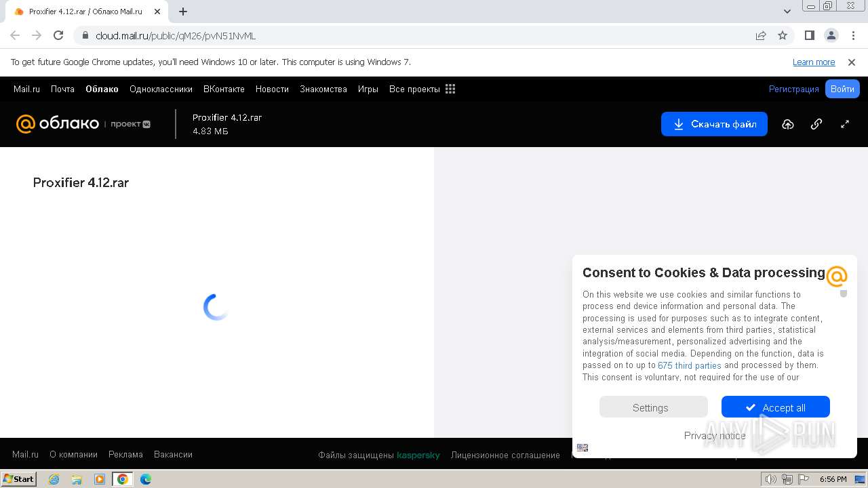This screenshot has height=488, width=868.
Task: Expand Все проекты grid menu
Action: pos(422,89)
